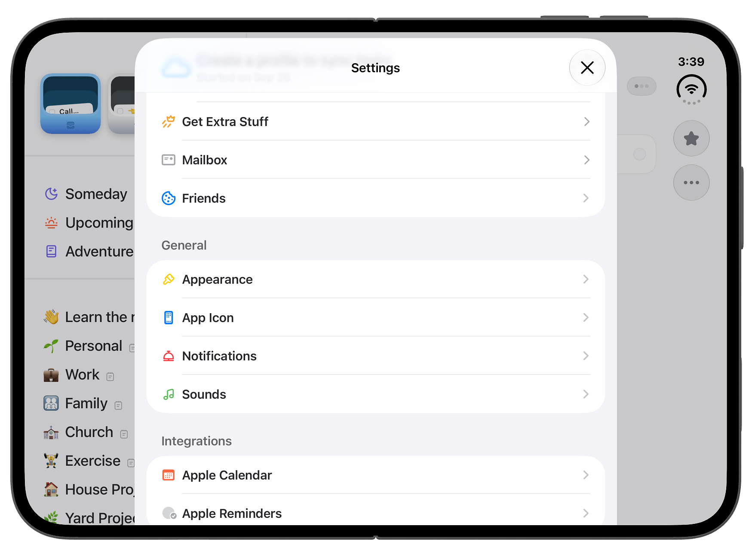Click the Upcoming sunrise icon
The width and height of the screenshot is (755, 560).
coord(51,223)
